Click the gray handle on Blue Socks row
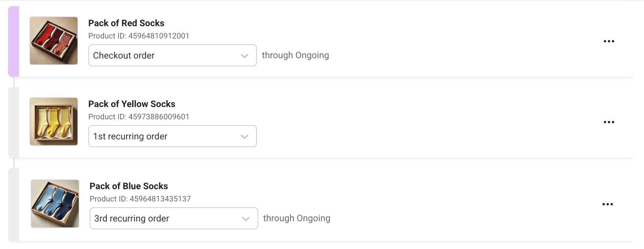Viewport: 644px width, 249px height. 14,204
